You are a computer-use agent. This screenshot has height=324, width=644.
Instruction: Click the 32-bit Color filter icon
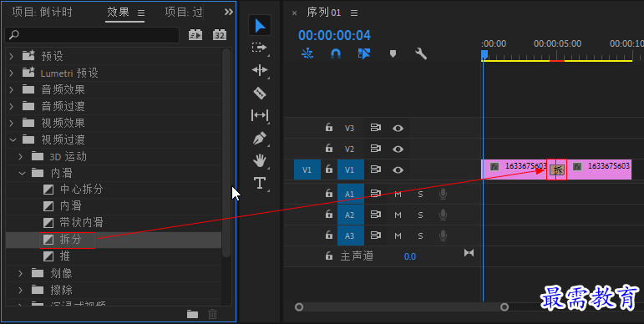pos(220,35)
